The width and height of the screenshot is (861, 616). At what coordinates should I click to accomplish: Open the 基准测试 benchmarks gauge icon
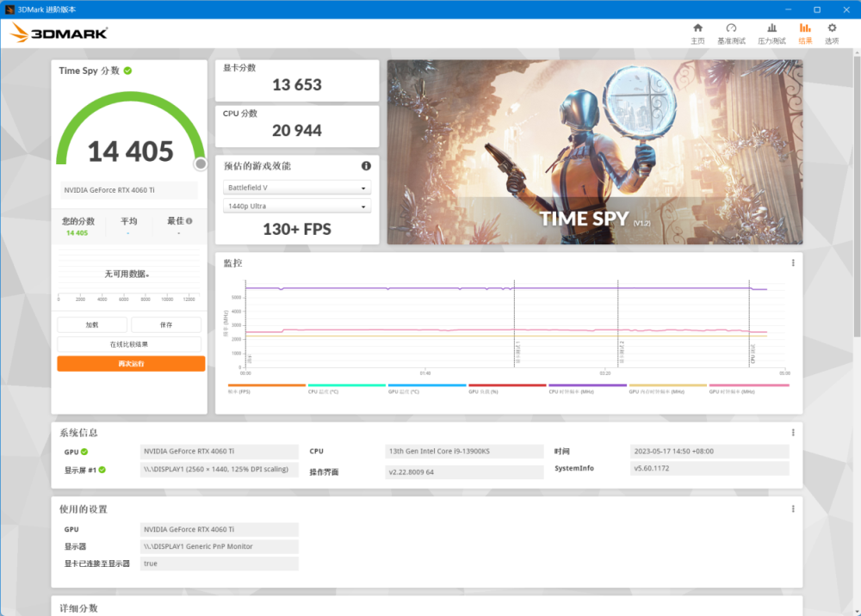731,33
